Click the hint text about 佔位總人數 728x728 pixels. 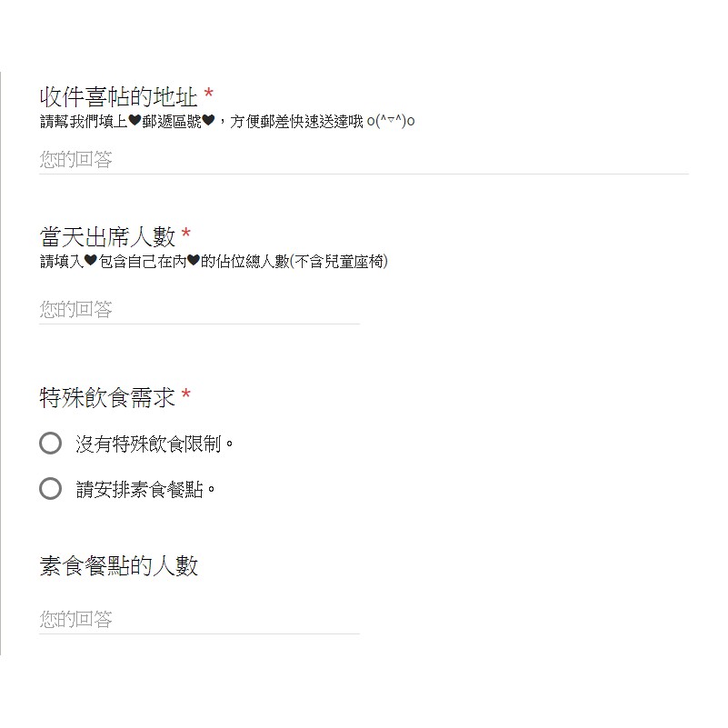[214, 266]
